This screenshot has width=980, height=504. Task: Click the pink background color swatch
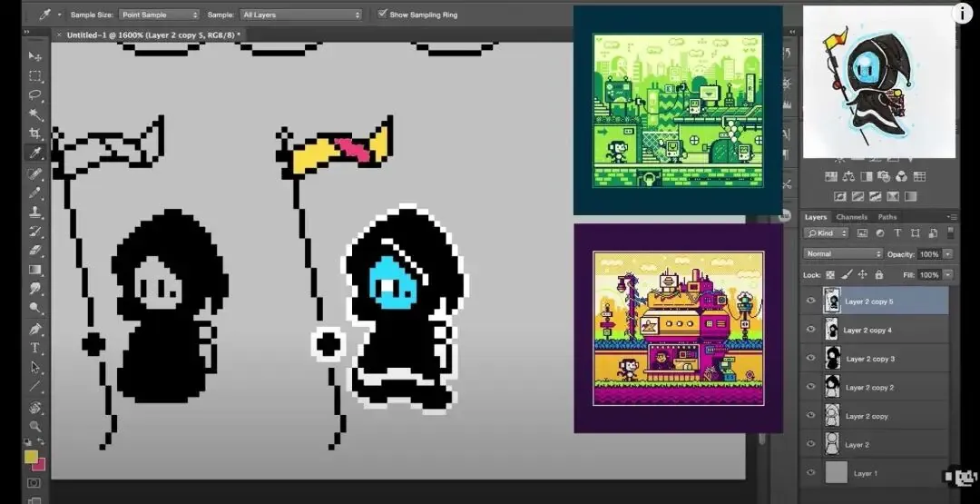click(x=39, y=465)
